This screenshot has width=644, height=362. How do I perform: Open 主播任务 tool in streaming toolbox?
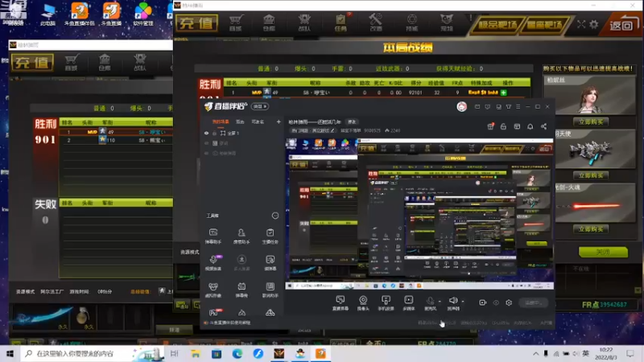270,236
